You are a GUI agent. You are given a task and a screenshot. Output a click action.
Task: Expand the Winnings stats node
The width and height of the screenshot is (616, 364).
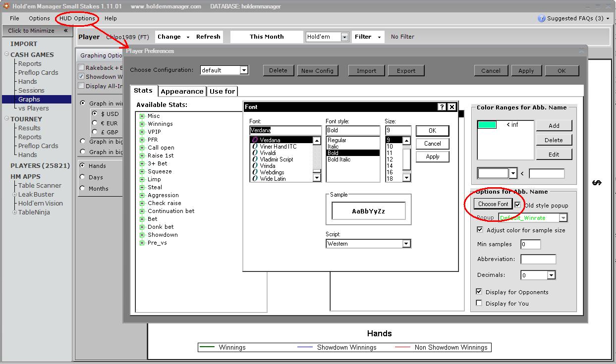(142, 124)
